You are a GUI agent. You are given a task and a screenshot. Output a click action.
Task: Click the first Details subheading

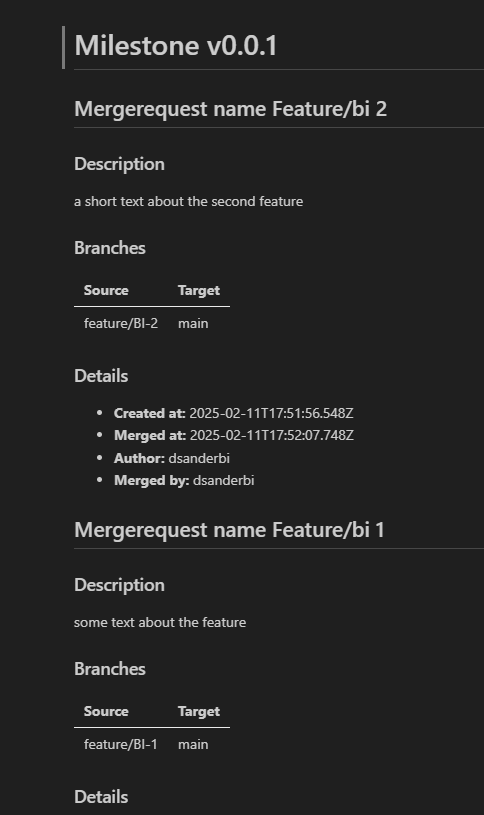101,376
